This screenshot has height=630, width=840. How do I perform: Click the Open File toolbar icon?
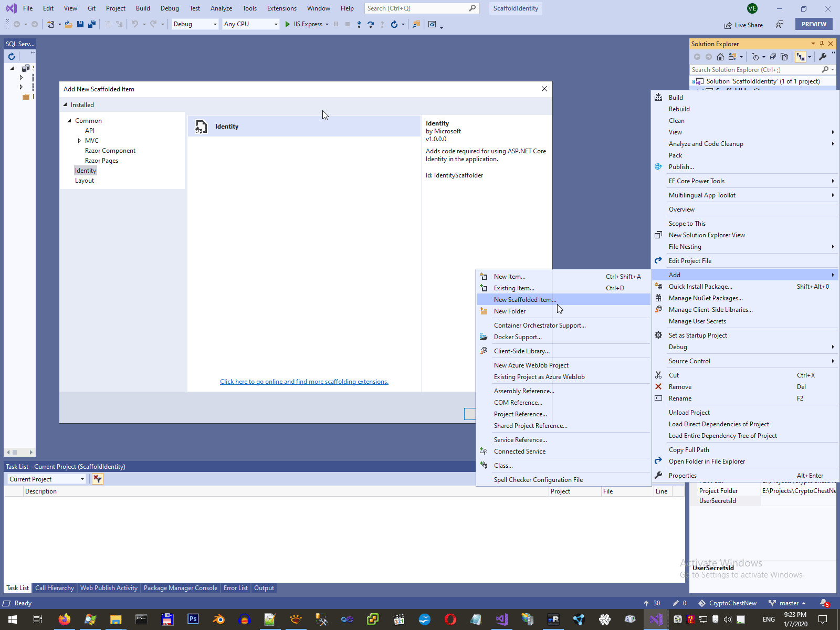tap(68, 24)
